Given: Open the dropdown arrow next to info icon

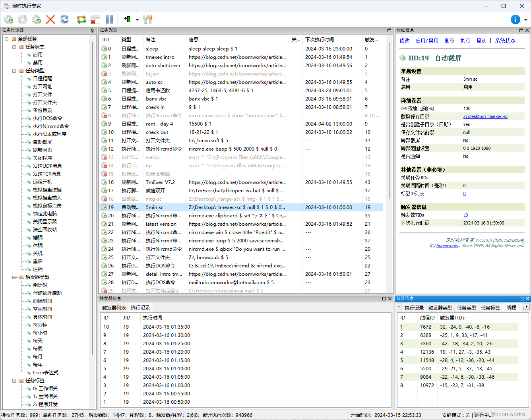Looking at the screenshot, I should point(525,19).
